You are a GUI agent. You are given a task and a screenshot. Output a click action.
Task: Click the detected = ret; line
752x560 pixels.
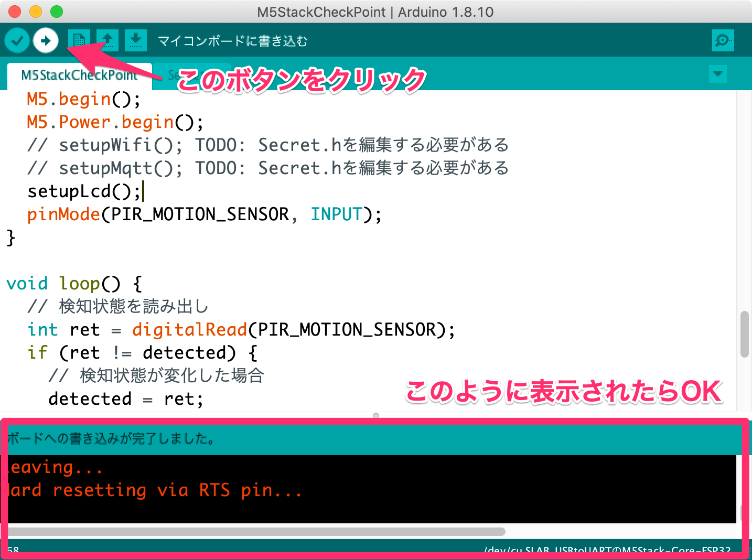coord(126,399)
